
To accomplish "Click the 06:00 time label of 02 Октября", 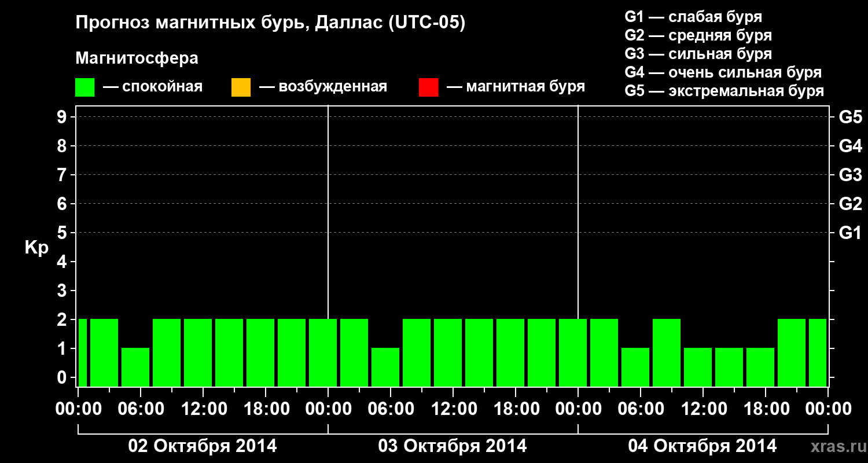I will 141,409.
